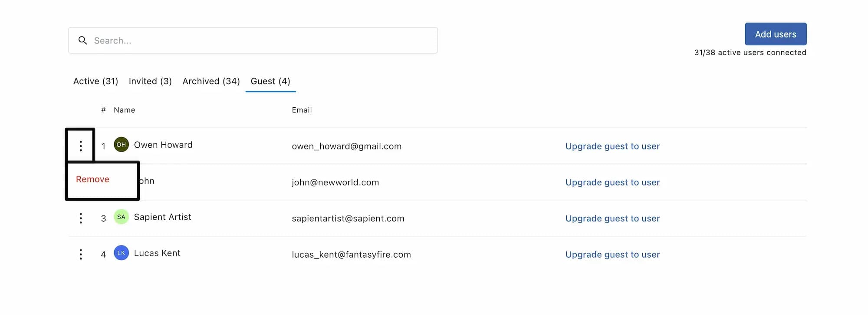868x315 pixels.
Task: Click the Email column header
Action: click(302, 110)
